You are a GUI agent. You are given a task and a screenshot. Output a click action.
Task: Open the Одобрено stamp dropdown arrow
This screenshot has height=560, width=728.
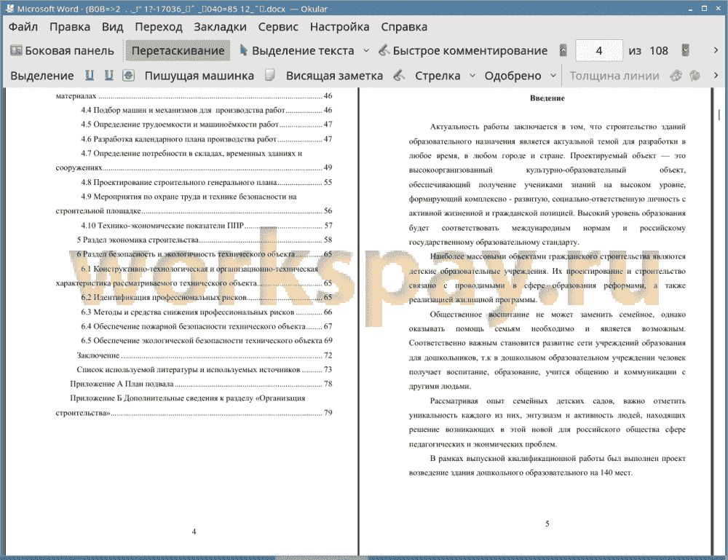pyautogui.click(x=553, y=76)
